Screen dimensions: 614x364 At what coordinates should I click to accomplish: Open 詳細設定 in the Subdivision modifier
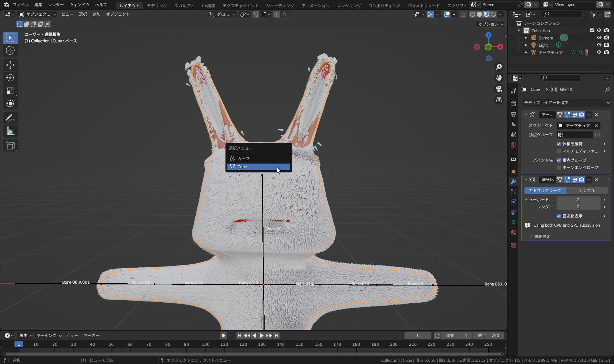coord(543,236)
